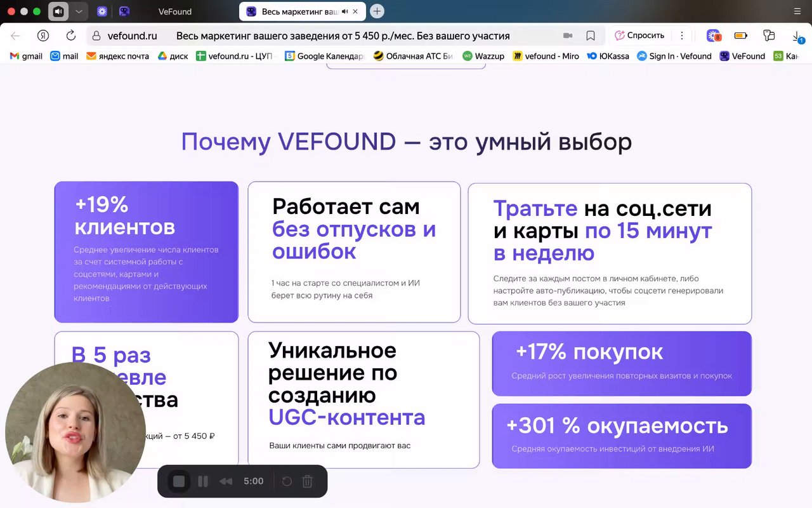Reload the vefound.ru page
Screen dimensions: 812x508
(x=71, y=36)
